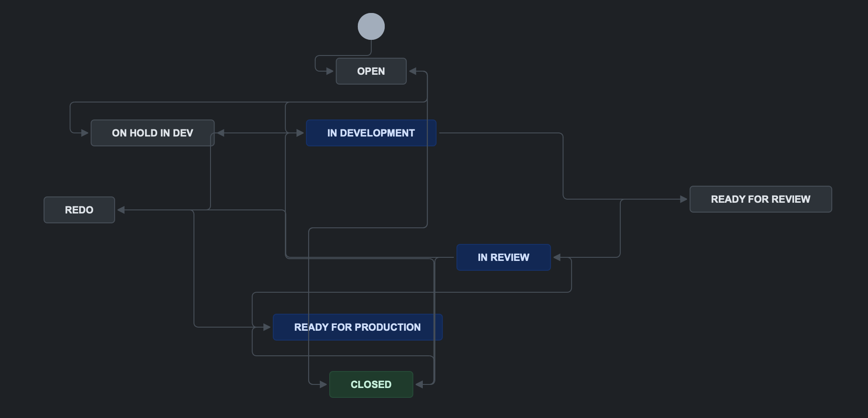Select the ON HOLD IN DEV status
868x418 pixels.
[152, 133]
